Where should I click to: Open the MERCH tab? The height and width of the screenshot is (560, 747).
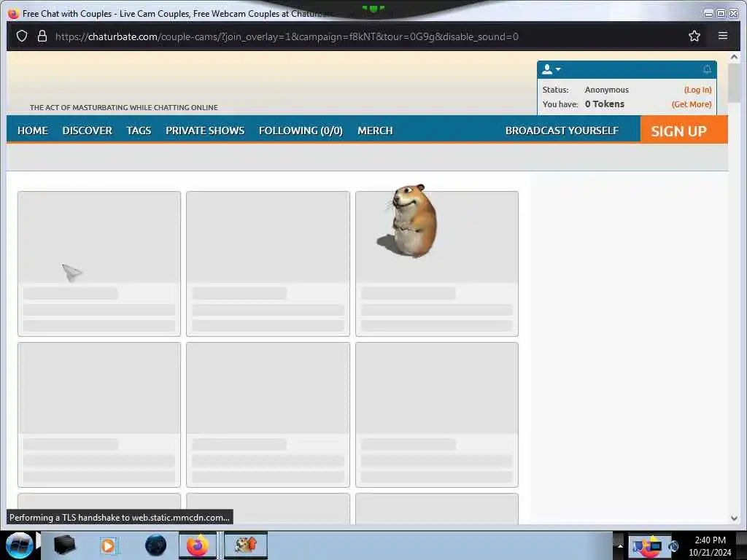tap(375, 131)
